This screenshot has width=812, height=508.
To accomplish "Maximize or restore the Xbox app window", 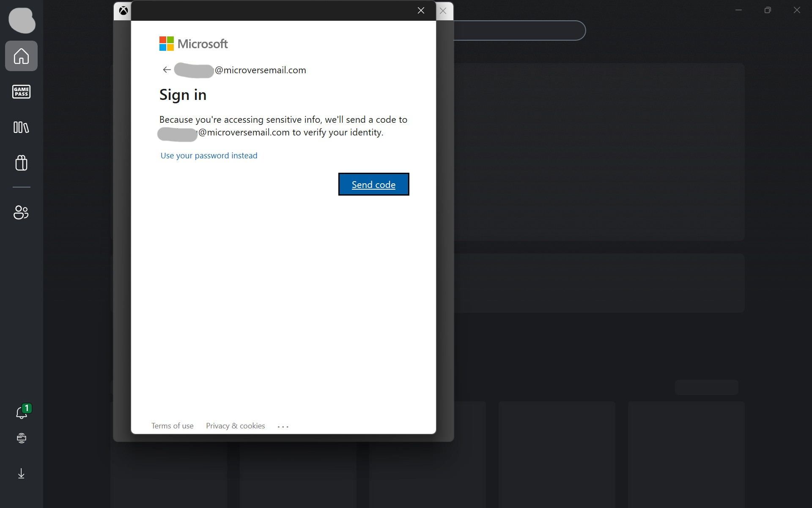I will click(768, 10).
